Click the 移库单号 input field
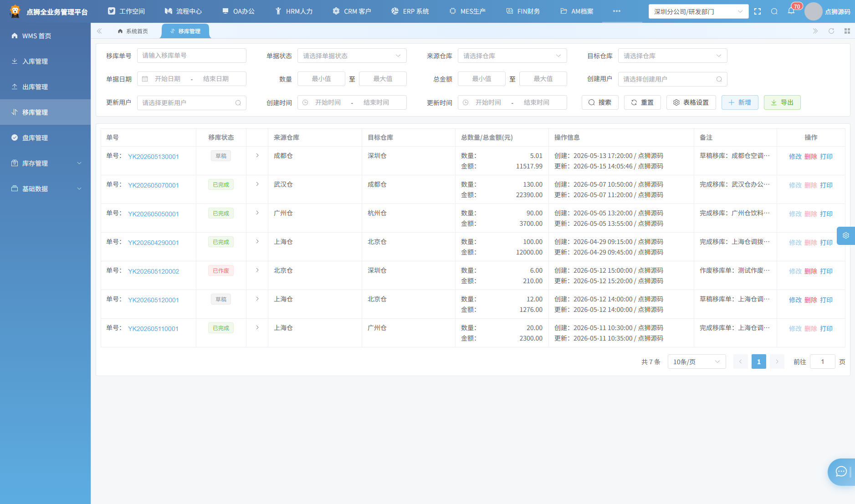This screenshot has height=504, width=855. pyautogui.click(x=192, y=56)
